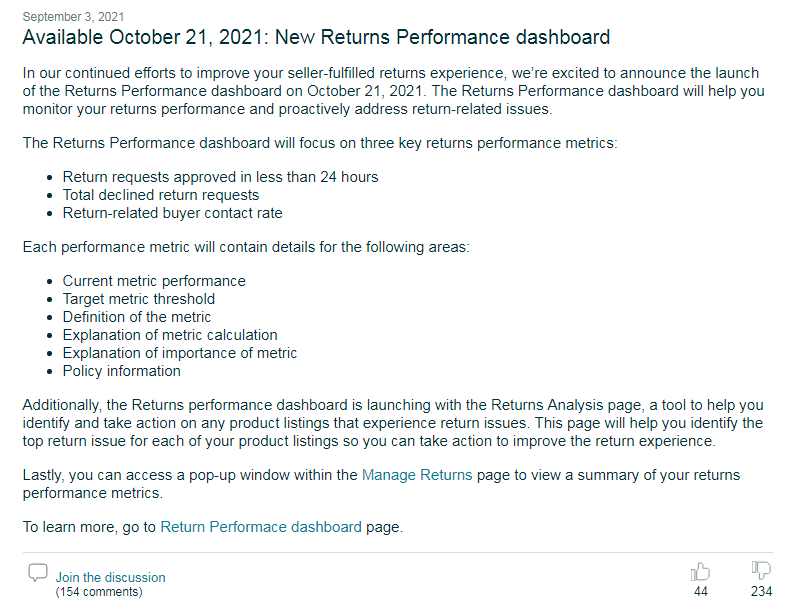Open the Join the discussion link
Screen dimensions: 809x616
[110, 577]
